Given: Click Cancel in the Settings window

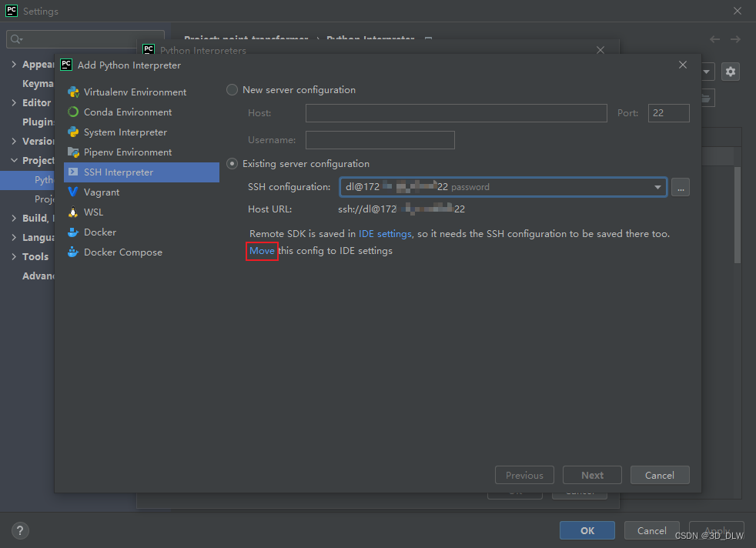Looking at the screenshot, I should click(652, 530).
